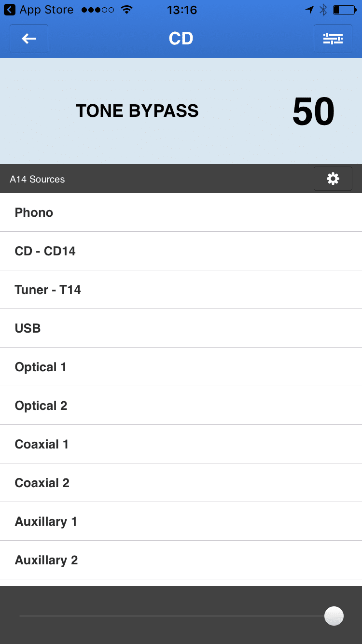Screen dimensions: 362x644
Task: Select the CD - CD14 source
Action: point(181,251)
